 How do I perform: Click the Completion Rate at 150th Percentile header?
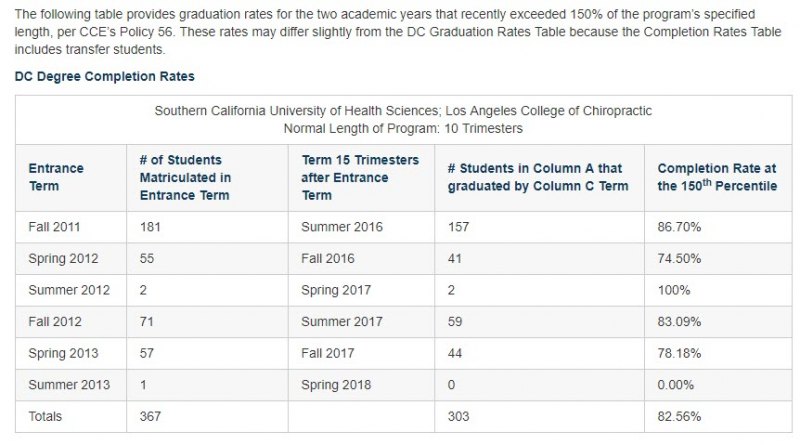click(x=717, y=177)
